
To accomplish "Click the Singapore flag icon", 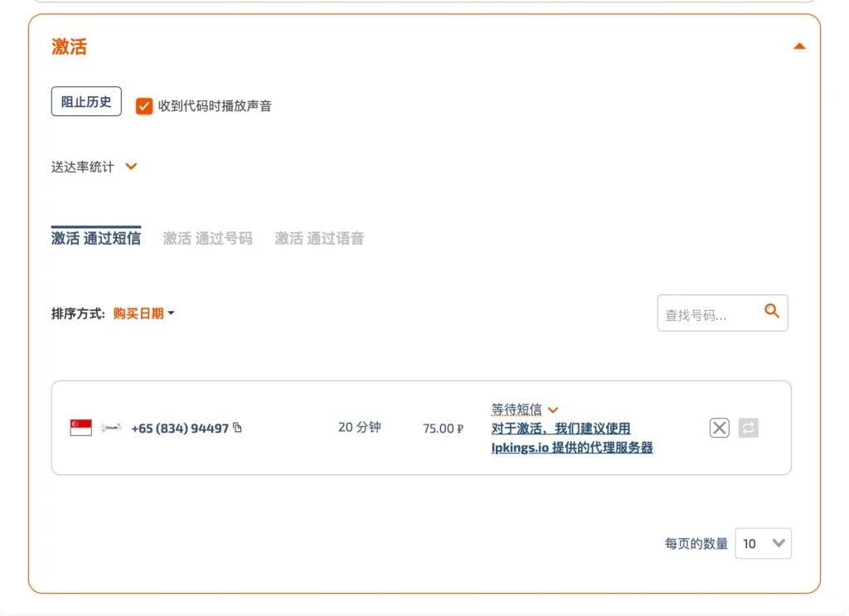I will [80, 428].
